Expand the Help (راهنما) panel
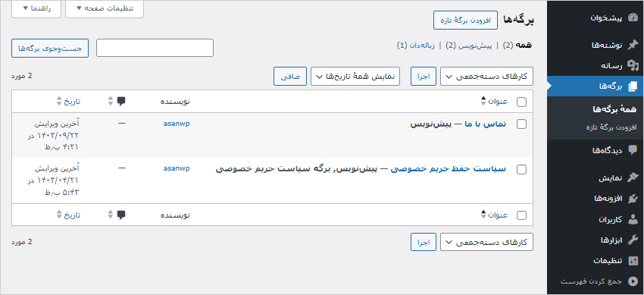The image size is (644, 295). point(36,8)
